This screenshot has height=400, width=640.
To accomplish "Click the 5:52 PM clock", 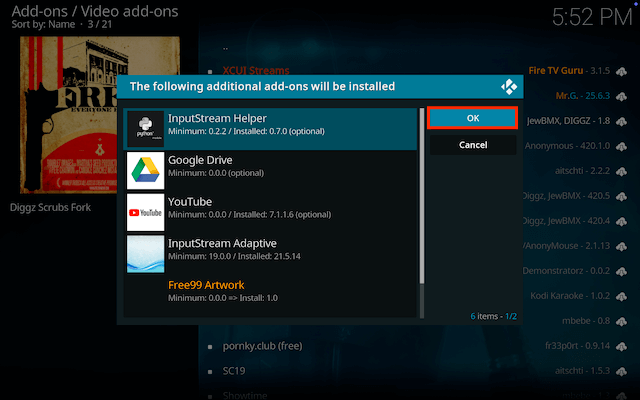I will [592, 17].
